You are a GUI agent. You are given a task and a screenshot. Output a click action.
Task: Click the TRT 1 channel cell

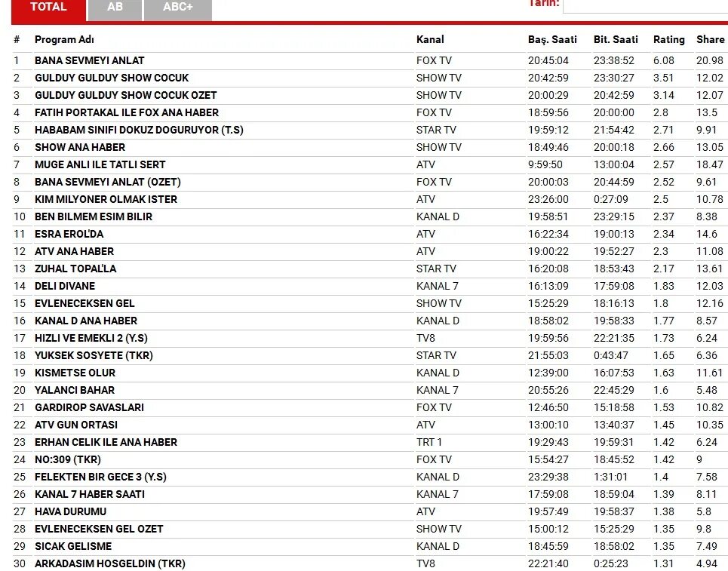pos(429,443)
